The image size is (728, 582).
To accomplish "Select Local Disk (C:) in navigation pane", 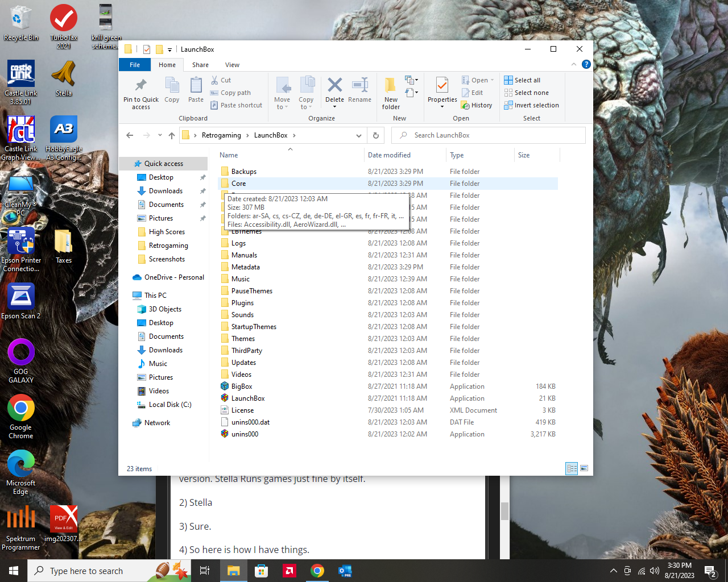I will [x=169, y=405].
